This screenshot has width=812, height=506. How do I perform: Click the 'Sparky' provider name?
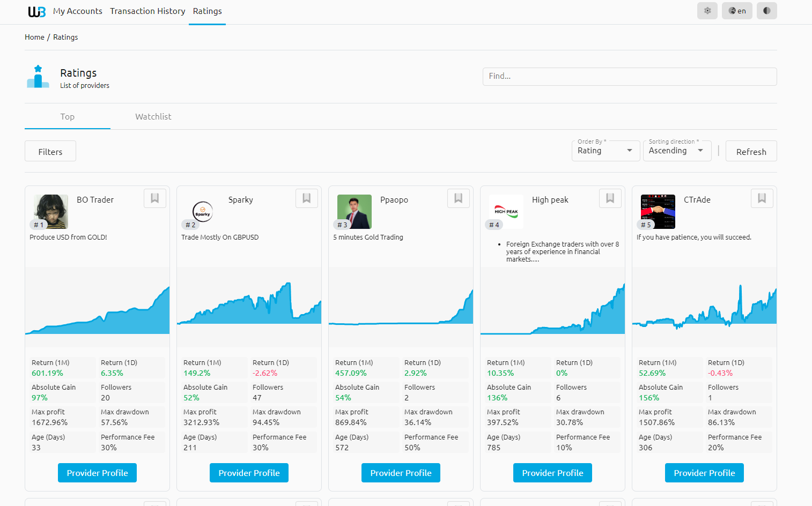241,200
